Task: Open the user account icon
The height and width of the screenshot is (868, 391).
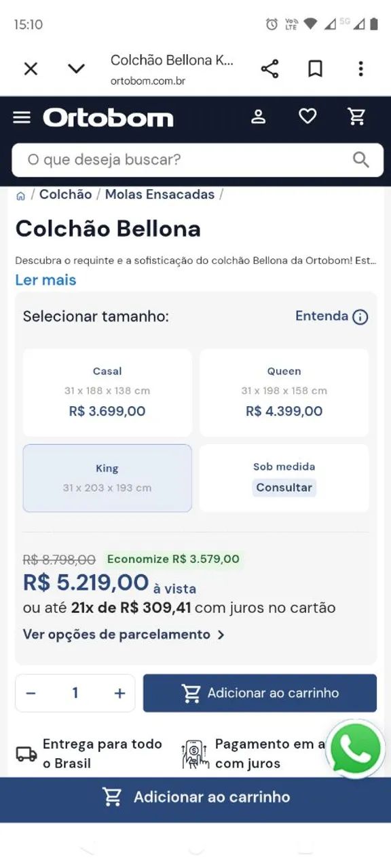Action: (258, 117)
